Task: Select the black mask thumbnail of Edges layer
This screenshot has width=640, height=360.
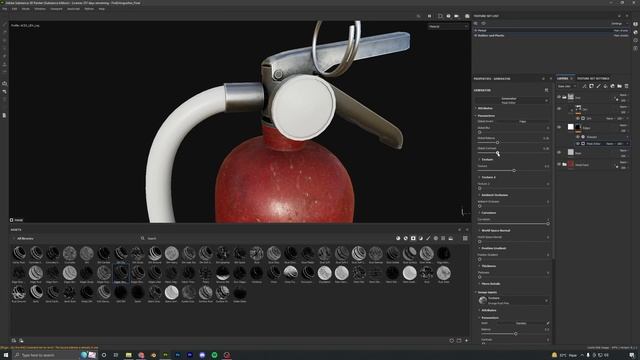Action: pos(578,127)
